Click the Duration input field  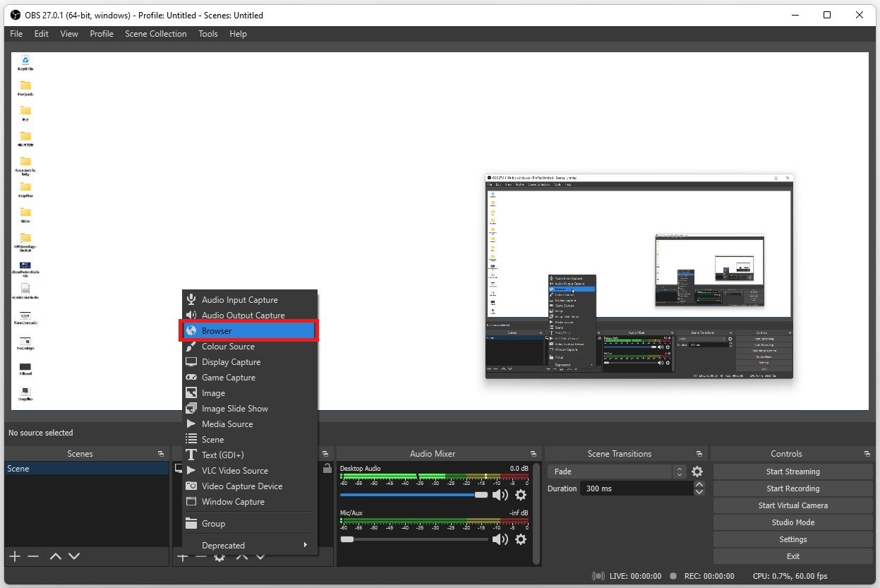[x=635, y=488]
